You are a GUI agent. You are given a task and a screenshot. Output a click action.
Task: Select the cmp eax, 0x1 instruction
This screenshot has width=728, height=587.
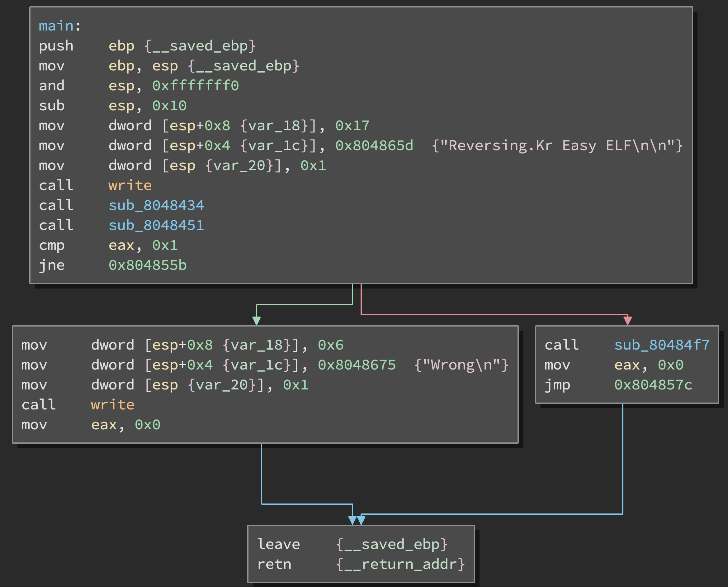(x=108, y=245)
